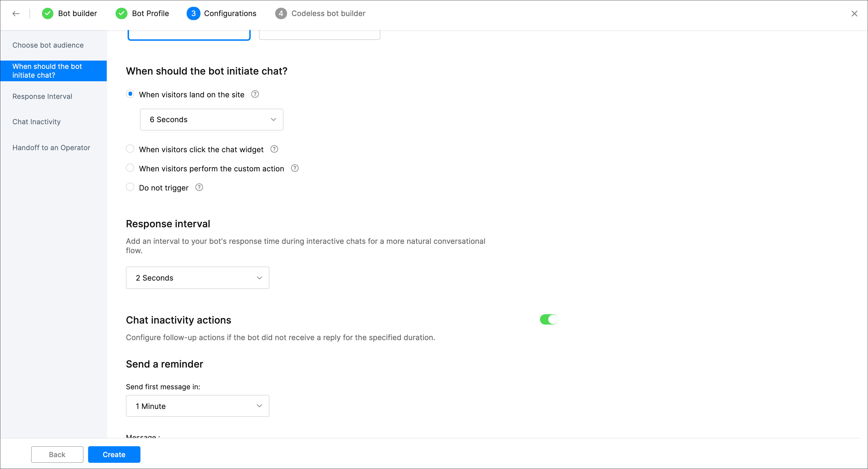This screenshot has height=469, width=868.
Task: Jump to Chat Inactivity section
Action: (x=37, y=122)
